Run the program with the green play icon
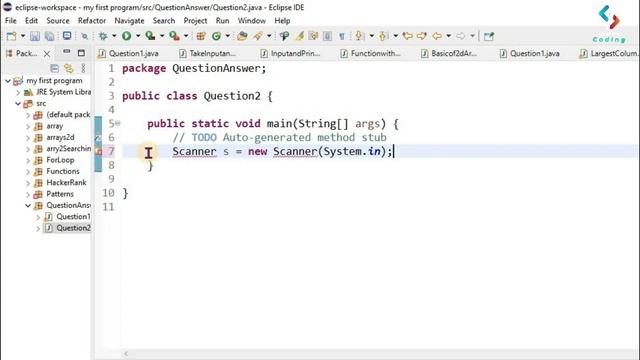Image resolution: width=640 pixels, height=360 pixels. tap(127, 36)
